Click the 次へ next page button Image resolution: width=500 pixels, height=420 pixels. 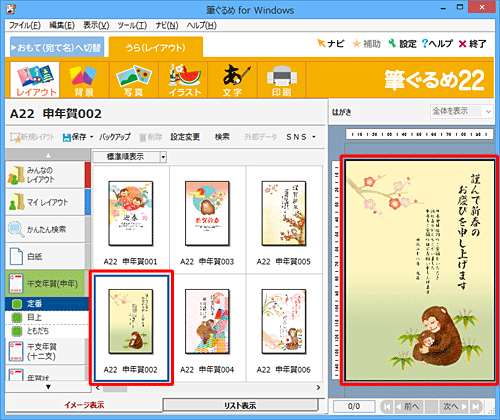click(454, 406)
